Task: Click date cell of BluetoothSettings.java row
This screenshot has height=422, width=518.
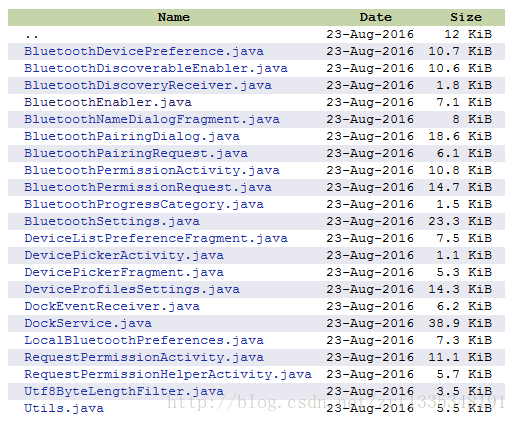Action: click(370, 221)
